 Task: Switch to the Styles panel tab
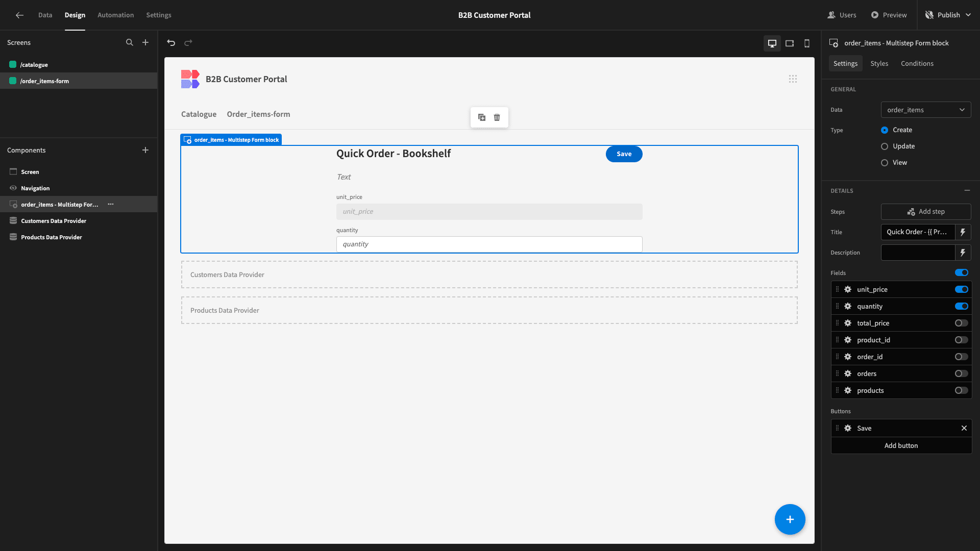click(x=879, y=63)
